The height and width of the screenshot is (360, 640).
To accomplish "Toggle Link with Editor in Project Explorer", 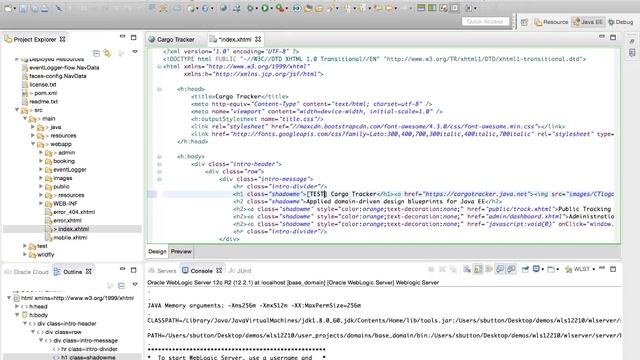I will (108, 53).
